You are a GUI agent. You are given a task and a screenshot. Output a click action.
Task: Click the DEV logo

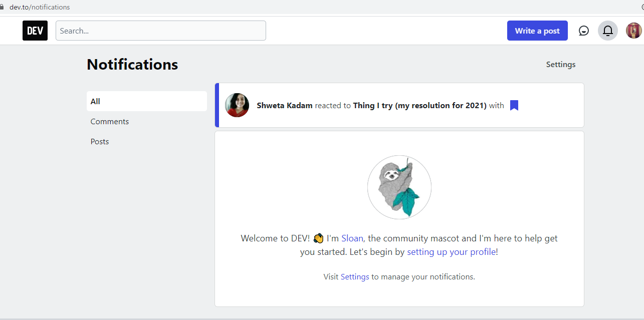click(x=35, y=31)
